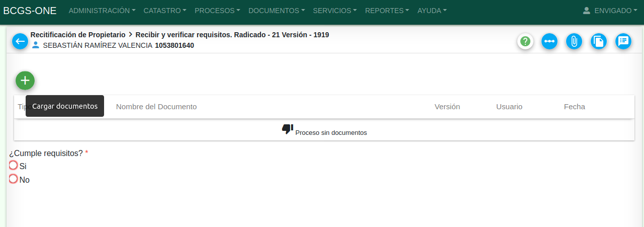Click the user profile icon beside ENVIGADO
The height and width of the screenshot is (227, 644).
tap(586, 11)
